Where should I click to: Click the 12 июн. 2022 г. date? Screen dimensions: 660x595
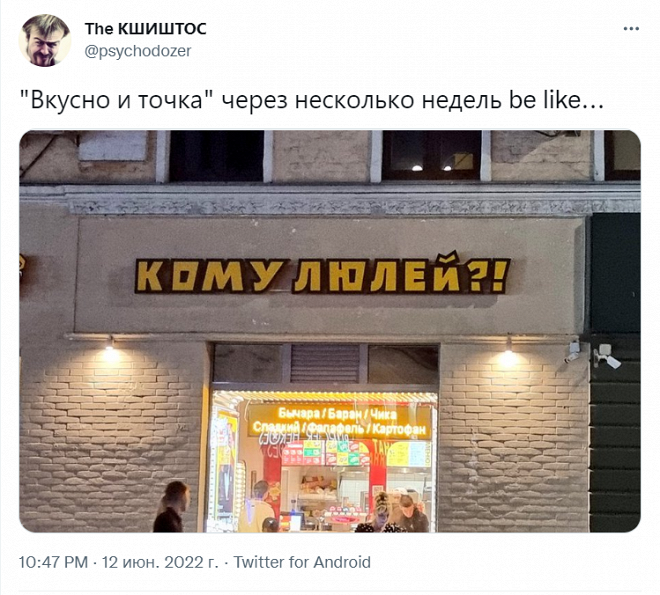click(160, 562)
